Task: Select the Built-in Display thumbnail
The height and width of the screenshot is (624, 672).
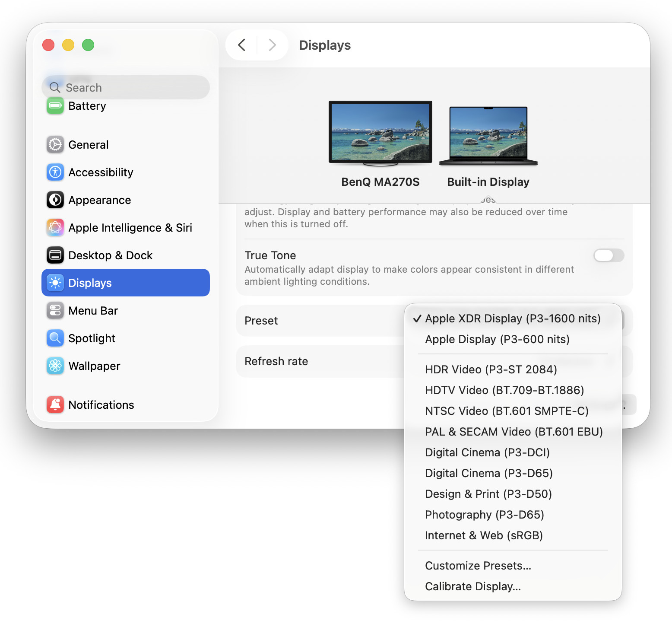Action: coord(488,135)
